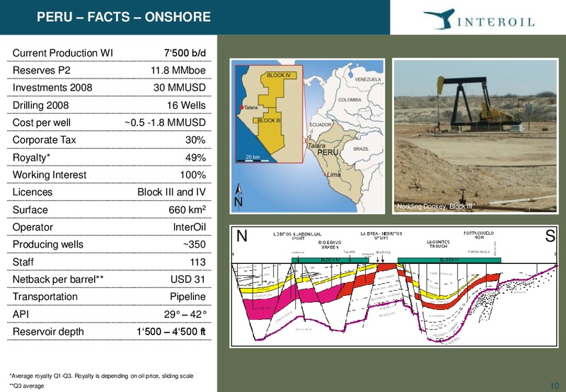Select the '30 MMUSD' value

click(180, 88)
